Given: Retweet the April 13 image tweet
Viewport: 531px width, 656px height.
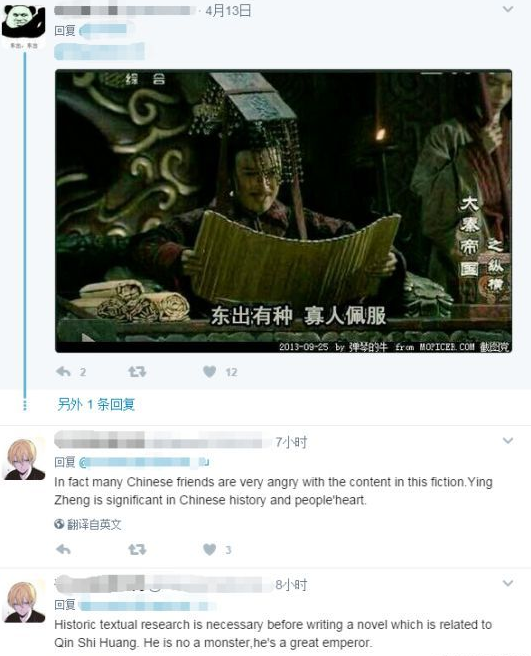Looking at the screenshot, I should (137, 371).
